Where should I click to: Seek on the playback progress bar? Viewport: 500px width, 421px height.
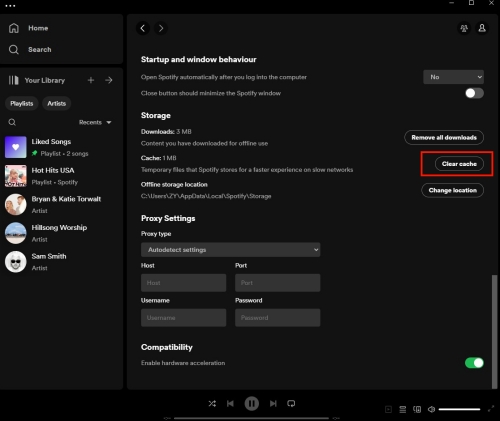[251, 418]
